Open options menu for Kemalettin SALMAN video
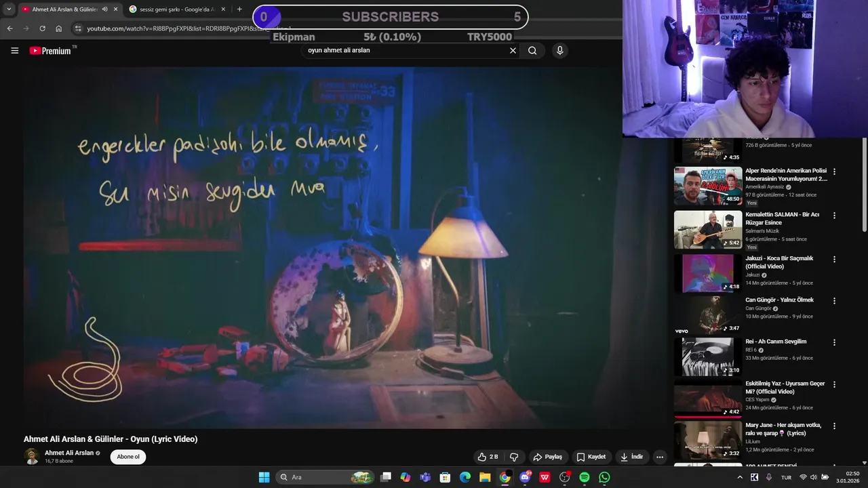This screenshot has width=868, height=488. [834, 216]
